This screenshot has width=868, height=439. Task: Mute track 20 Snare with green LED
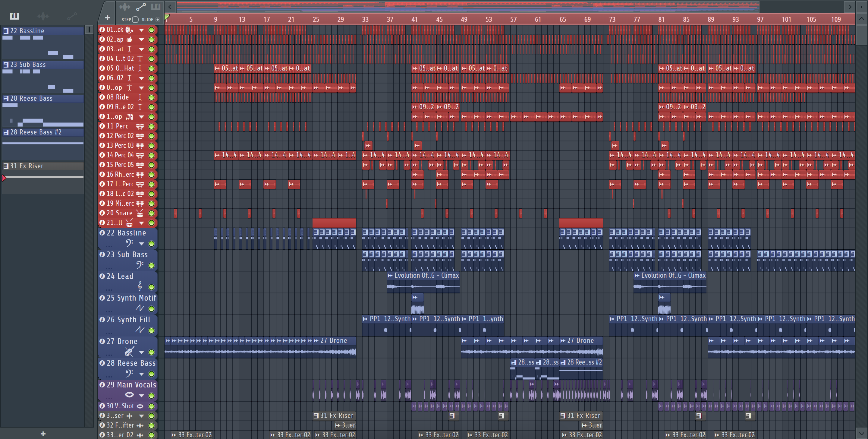coord(152,213)
